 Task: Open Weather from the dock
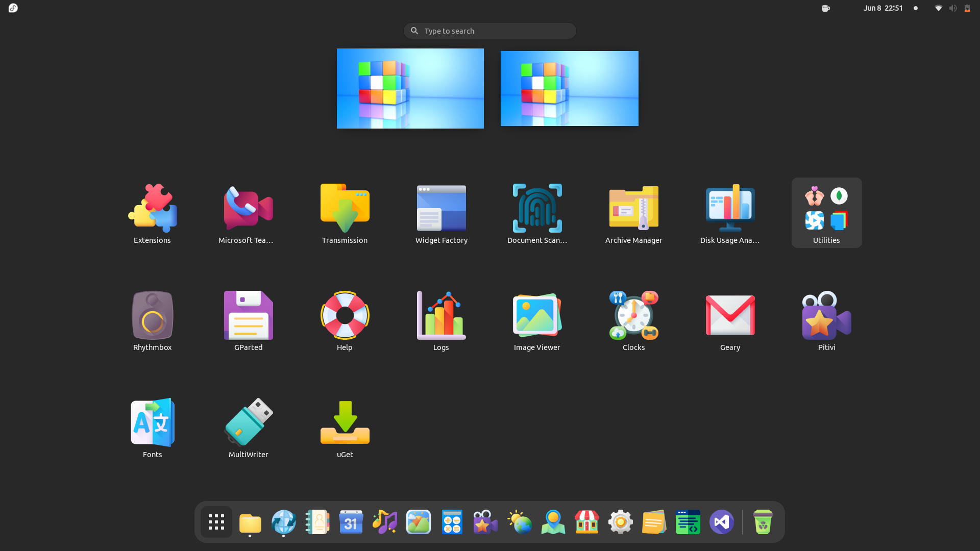click(x=520, y=522)
